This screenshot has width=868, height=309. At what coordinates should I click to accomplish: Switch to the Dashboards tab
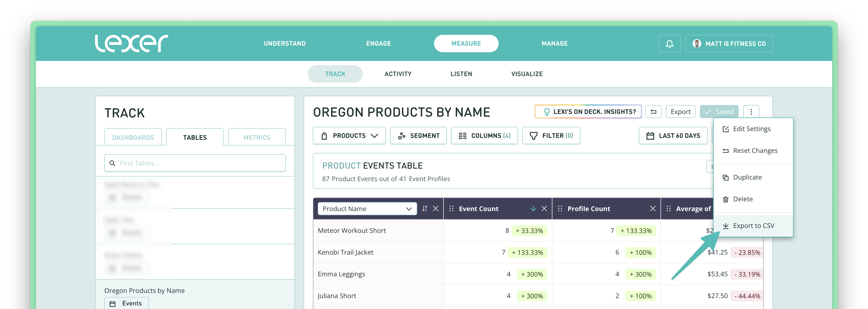[x=133, y=137]
